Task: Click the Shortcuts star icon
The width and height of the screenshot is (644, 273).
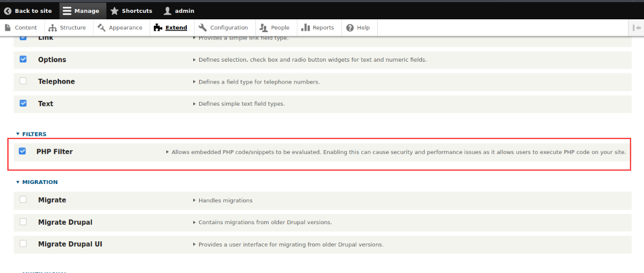Action: pos(114,11)
